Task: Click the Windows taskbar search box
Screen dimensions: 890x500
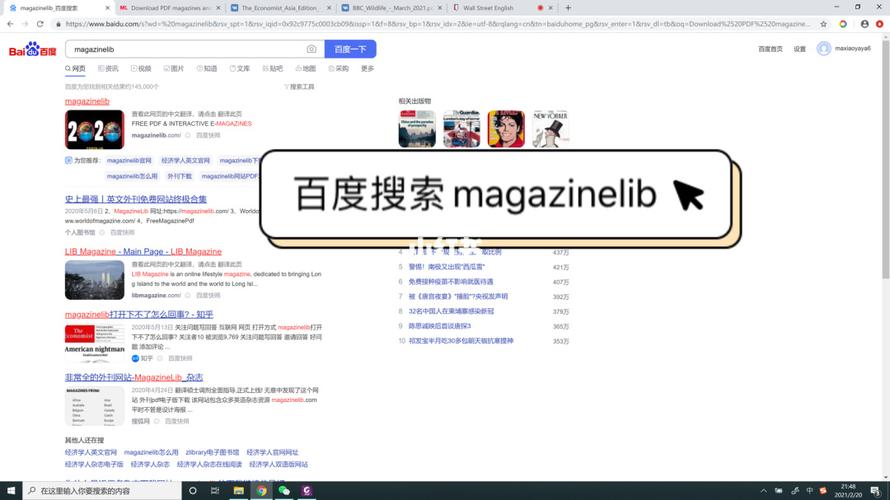Action: pos(102,490)
